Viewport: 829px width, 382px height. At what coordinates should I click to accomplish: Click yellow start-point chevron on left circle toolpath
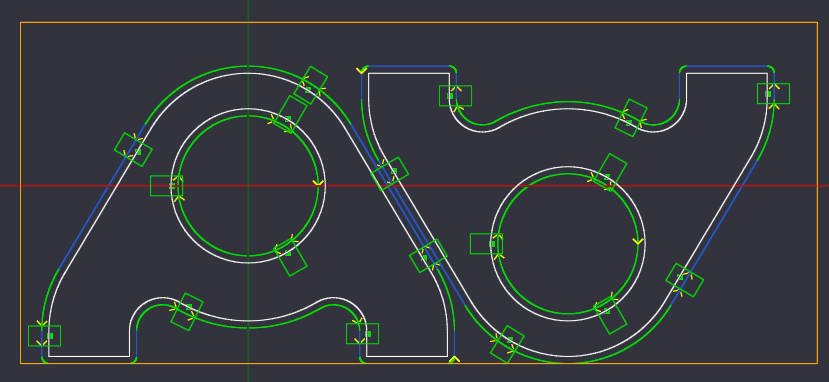318,183
